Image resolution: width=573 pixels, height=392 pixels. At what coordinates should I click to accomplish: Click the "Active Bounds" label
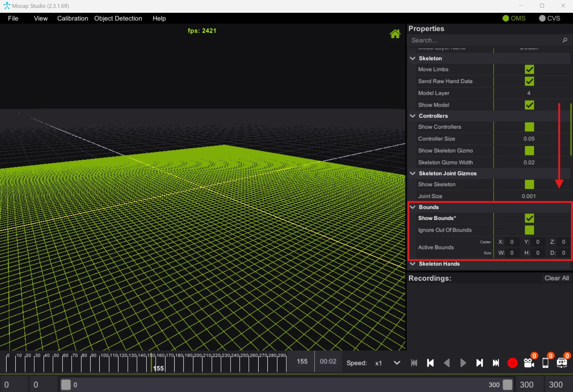click(436, 247)
